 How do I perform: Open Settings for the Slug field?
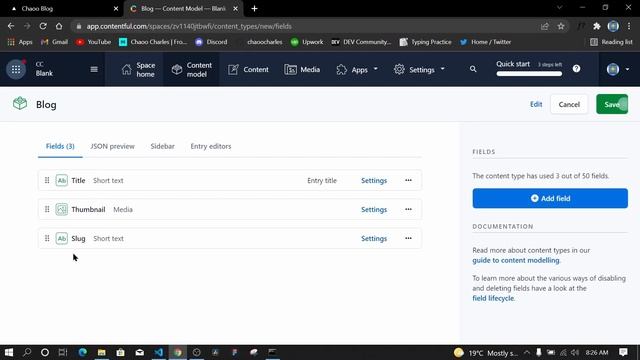pos(374,238)
